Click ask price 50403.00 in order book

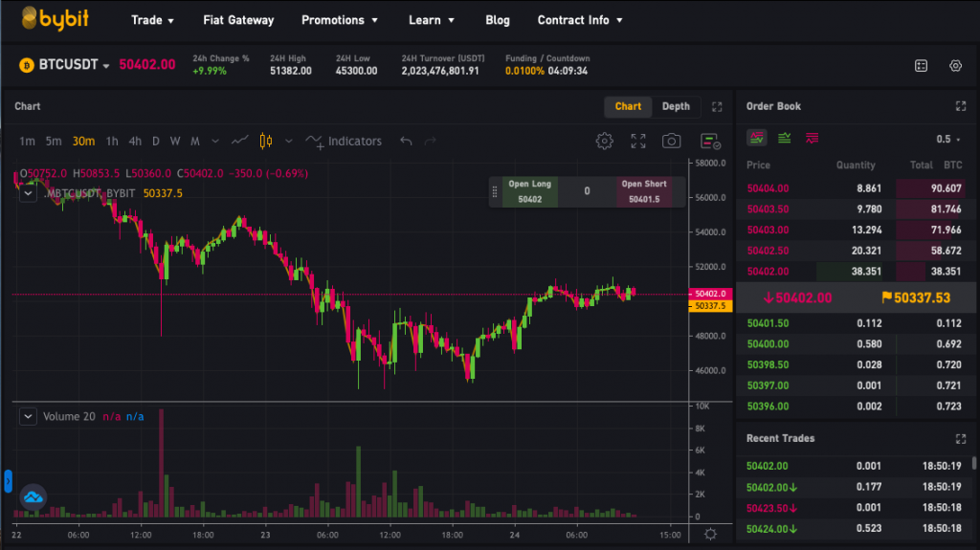tap(768, 230)
